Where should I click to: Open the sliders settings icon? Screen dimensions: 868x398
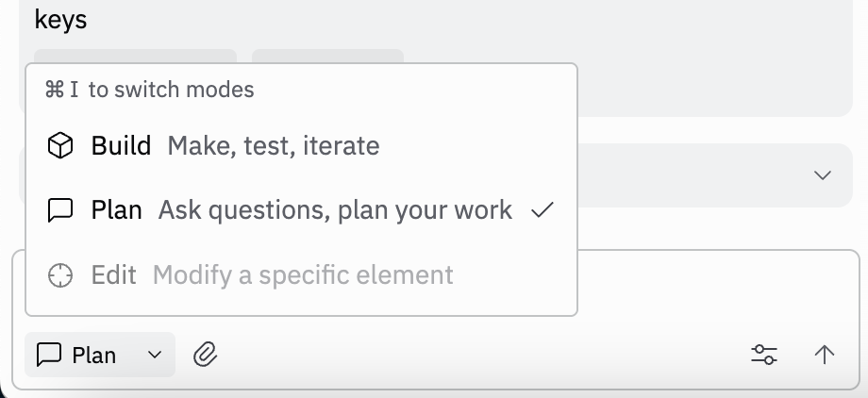(x=763, y=355)
